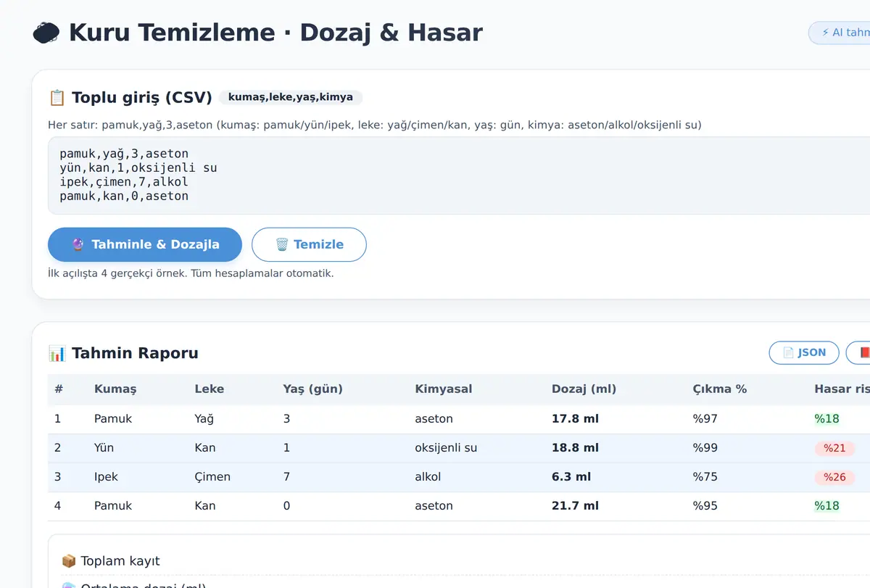Click the chart icon beside Tahmin Raporu
Image resolution: width=870 pixels, height=588 pixels.
coord(57,353)
